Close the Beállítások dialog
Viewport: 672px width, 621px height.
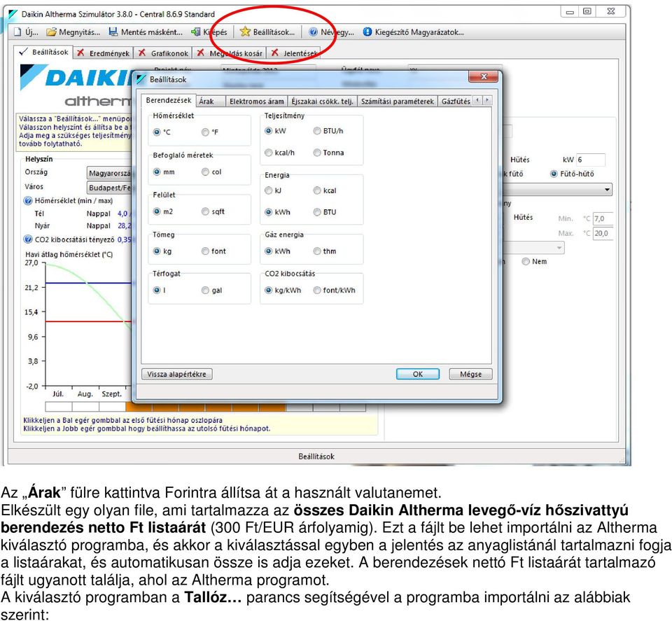tap(484, 77)
